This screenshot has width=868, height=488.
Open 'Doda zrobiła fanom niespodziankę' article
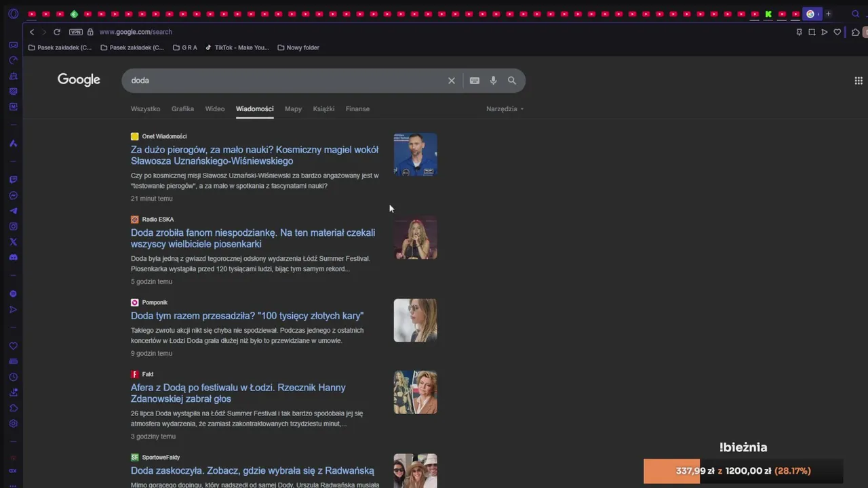[x=253, y=238]
